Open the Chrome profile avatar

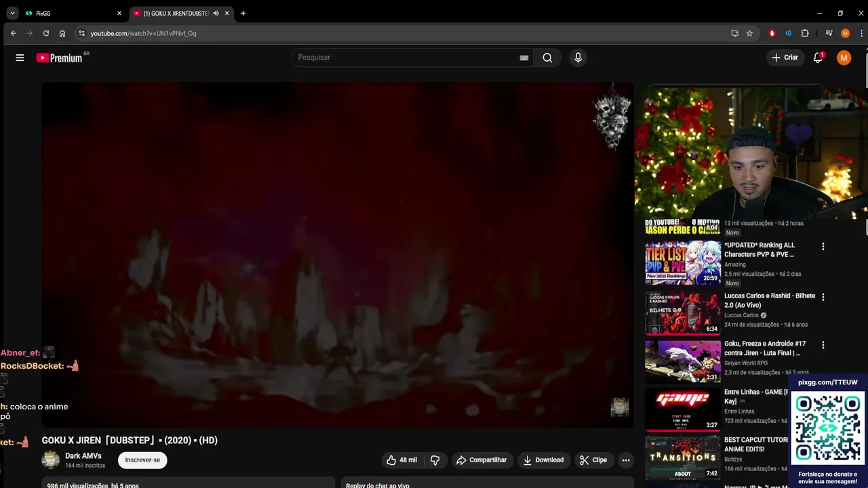coord(845,33)
